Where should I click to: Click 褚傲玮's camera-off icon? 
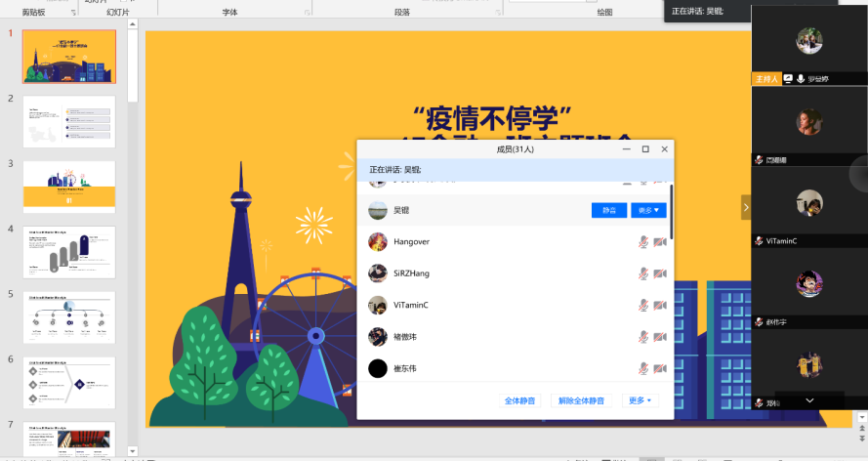(x=659, y=337)
